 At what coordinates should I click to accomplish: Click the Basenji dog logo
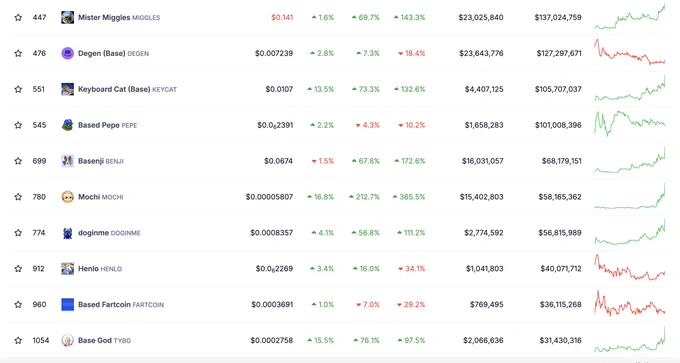click(x=67, y=161)
